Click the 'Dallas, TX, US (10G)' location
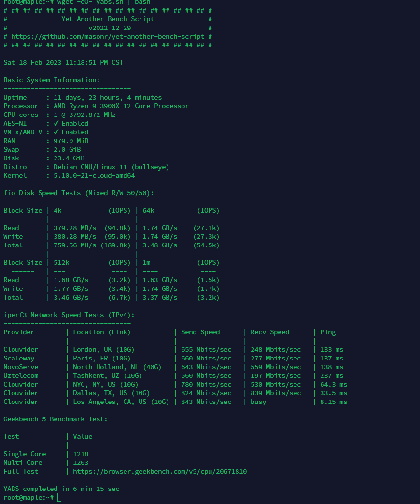 (112, 393)
